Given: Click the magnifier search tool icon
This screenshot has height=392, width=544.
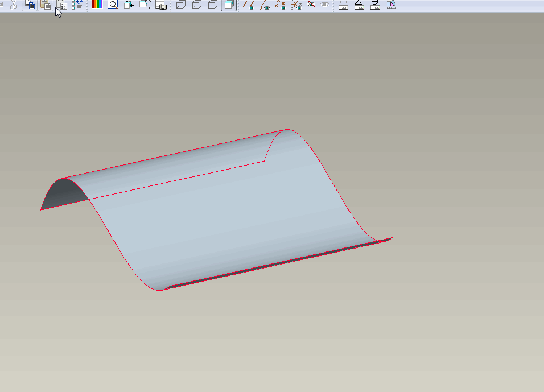Looking at the screenshot, I should click(113, 5).
